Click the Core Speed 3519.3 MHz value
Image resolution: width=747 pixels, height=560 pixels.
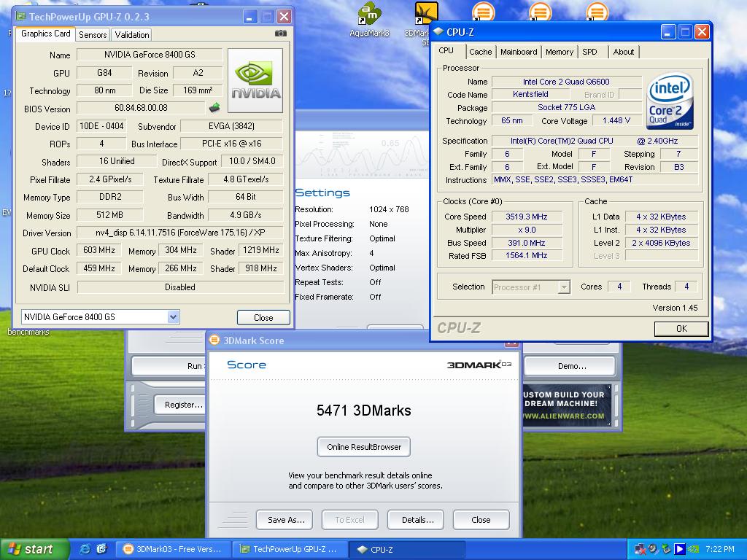click(x=527, y=216)
